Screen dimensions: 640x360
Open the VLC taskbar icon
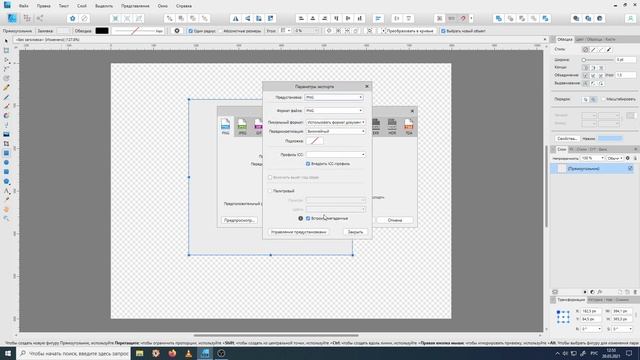[x=188, y=353]
